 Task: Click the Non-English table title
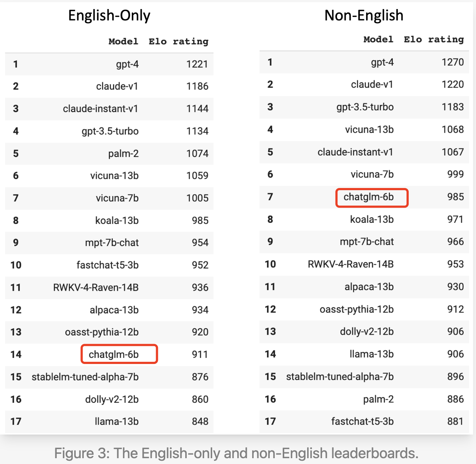coord(364,16)
